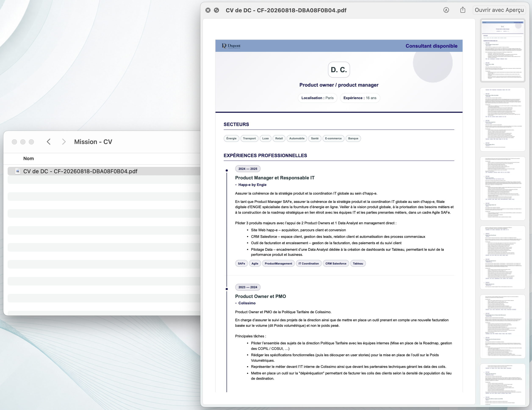
Task: Click the 2024 — 2025 date badge
Action: coord(248,169)
